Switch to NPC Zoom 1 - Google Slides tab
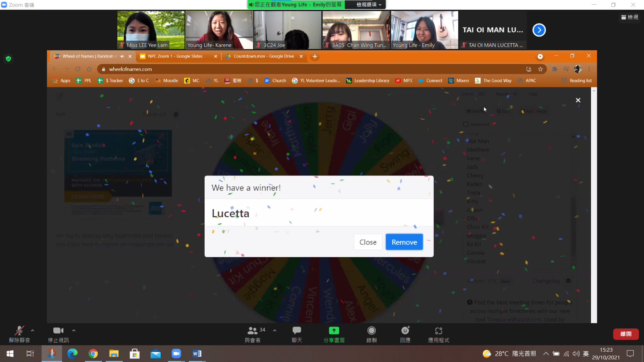Viewport: 644px width, 362px height. (x=175, y=56)
